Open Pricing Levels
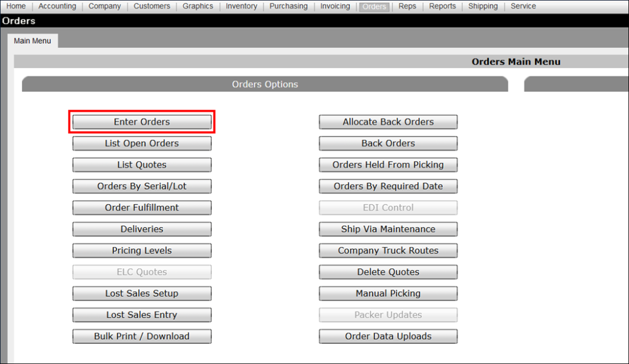 click(142, 251)
